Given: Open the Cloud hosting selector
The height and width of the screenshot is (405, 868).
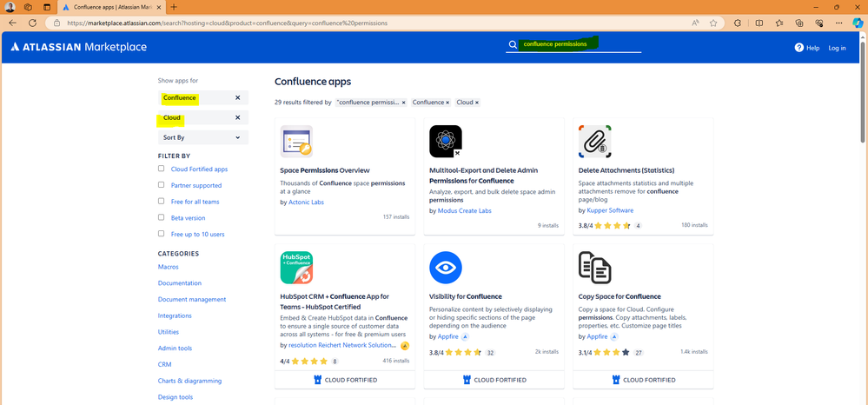Looking at the screenshot, I should [x=203, y=117].
